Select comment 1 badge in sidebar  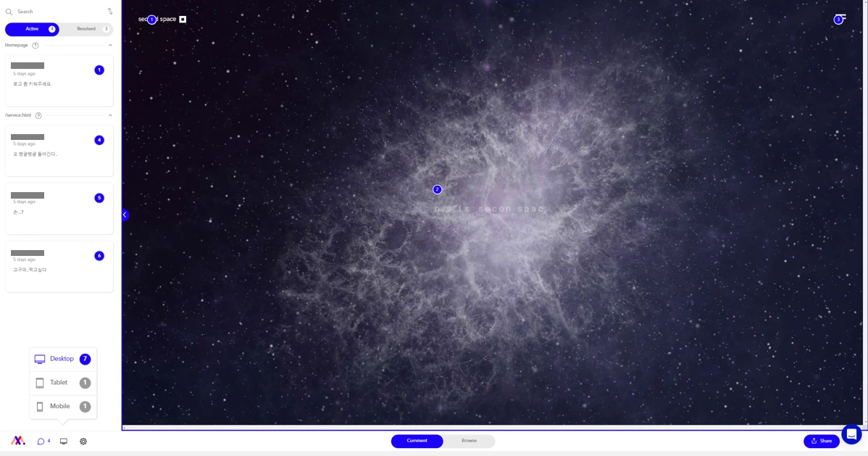(x=99, y=70)
